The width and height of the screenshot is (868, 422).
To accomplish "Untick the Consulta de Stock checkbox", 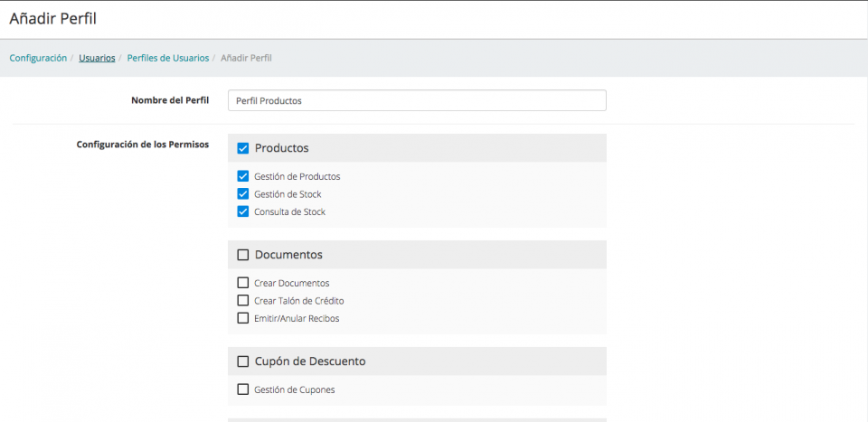I will click(242, 211).
